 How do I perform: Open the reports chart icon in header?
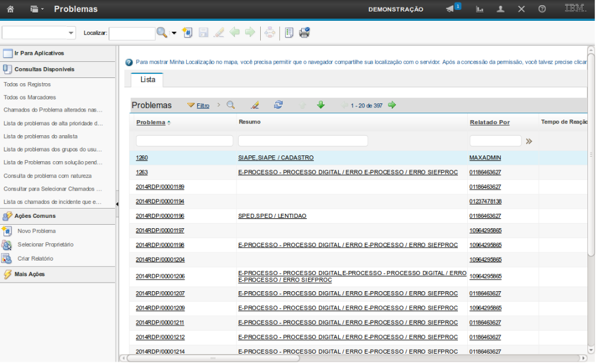click(x=479, y=9)
